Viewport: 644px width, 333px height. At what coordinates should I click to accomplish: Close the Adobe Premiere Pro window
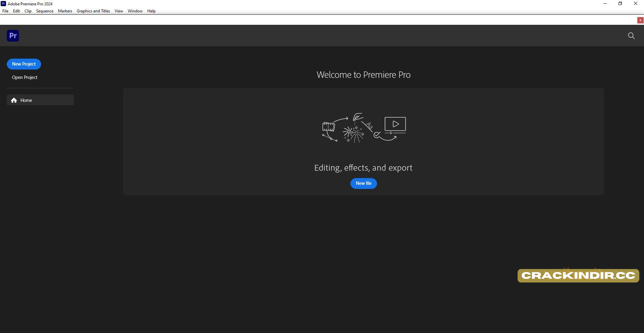pos(636,4)
